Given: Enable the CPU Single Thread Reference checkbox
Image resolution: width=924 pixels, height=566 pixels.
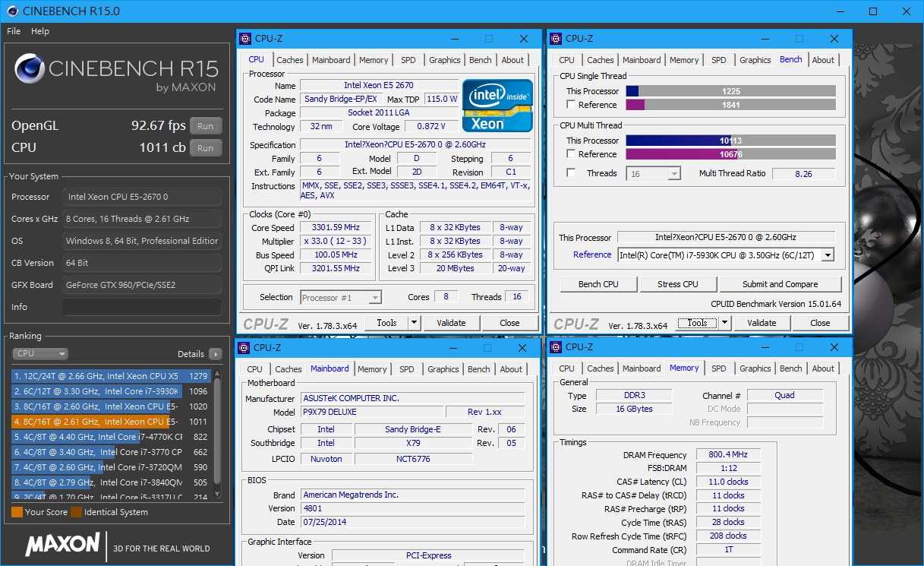Looking at the screenshot, I should pyautogui.click(x=570, y=105).
